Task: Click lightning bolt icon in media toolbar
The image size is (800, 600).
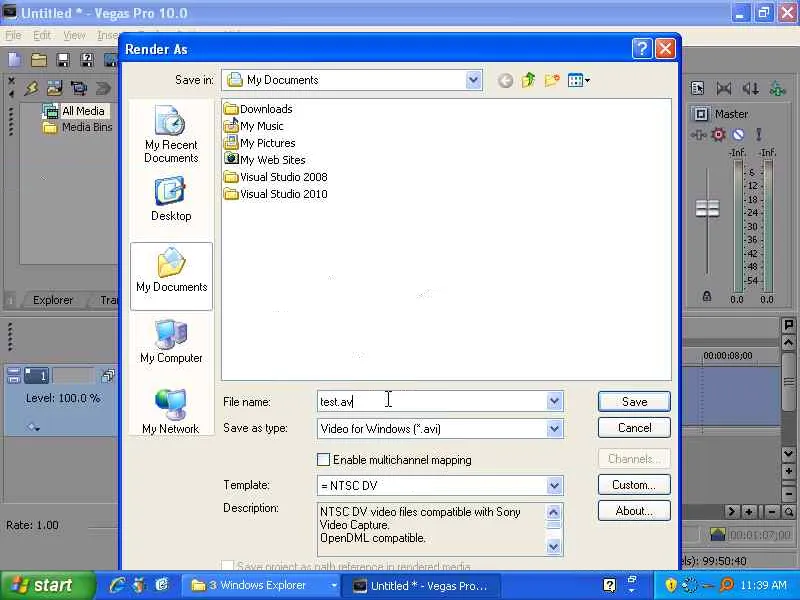Action: [32, 88]
